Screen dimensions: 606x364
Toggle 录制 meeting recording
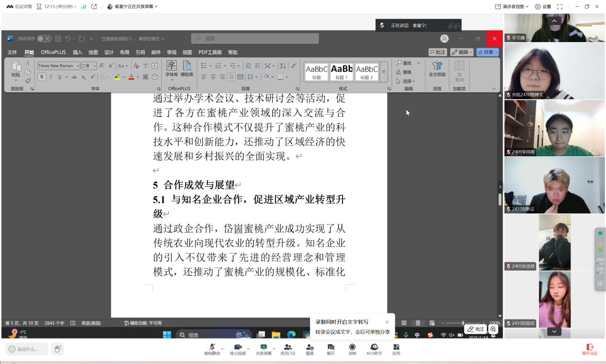click(352, 349)
